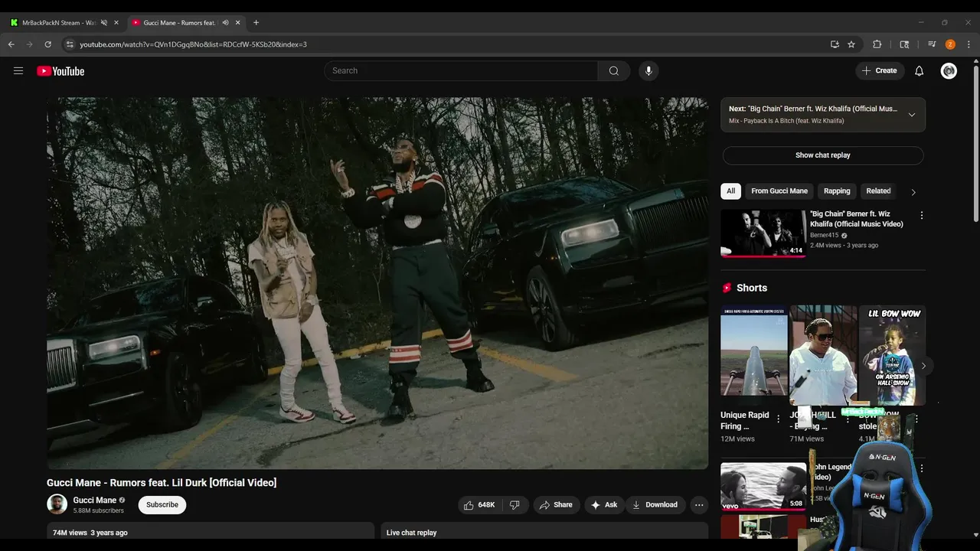The image size is (980, 551).
Task: Open the Shorts section logo
Action: tap(727, 288)
